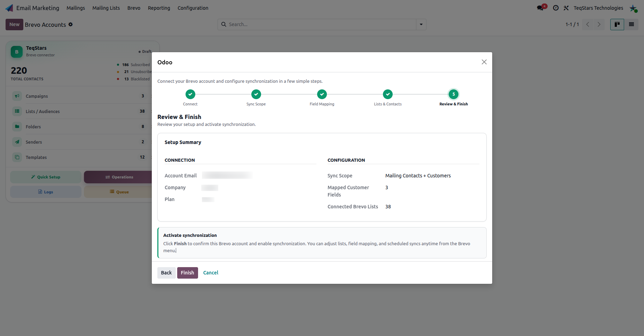644x336 pixels.
Task: Open the Reporting menu
Action: click(159, 8)
